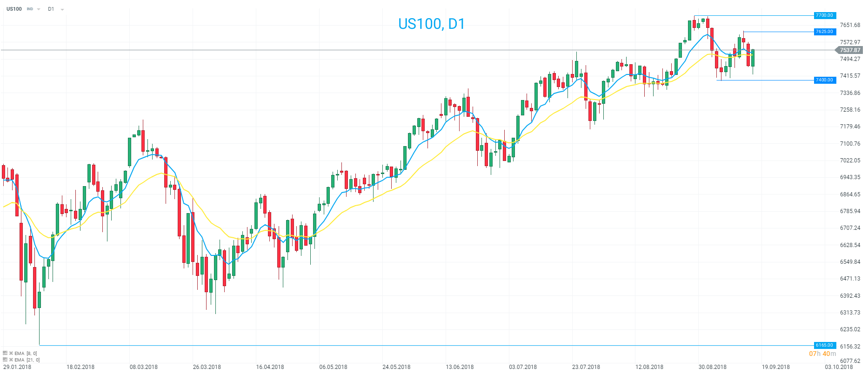Click the 30.08.2018 date on time axis
The width and height of the screenshot is (868, 375).
coord(712,367)
